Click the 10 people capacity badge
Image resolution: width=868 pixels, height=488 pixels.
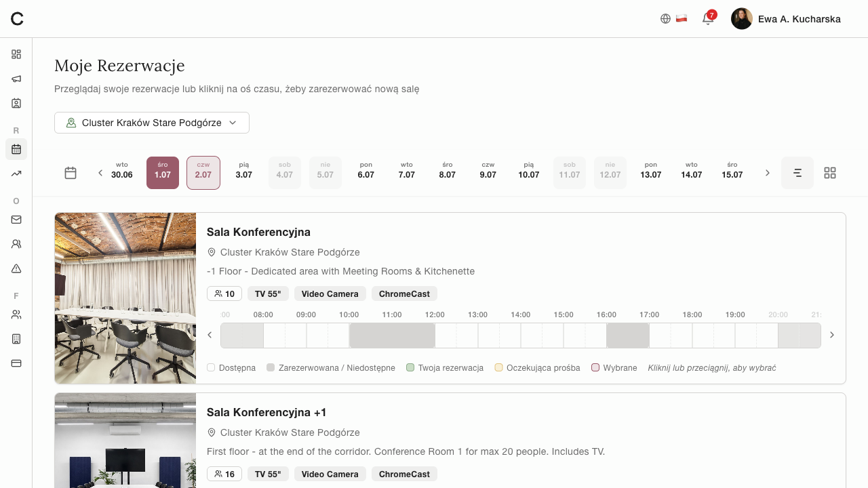point(224,293)
